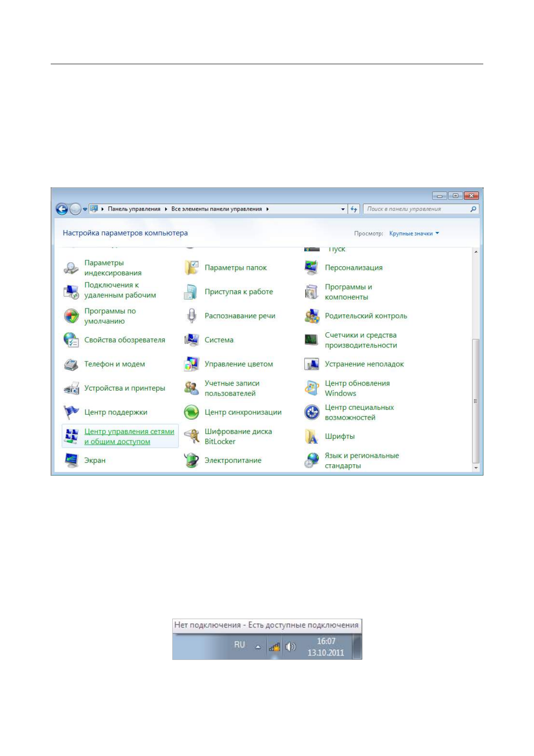The image size is (534, 756).
Task: Click the Color Management icon
Action: point(192,364)
